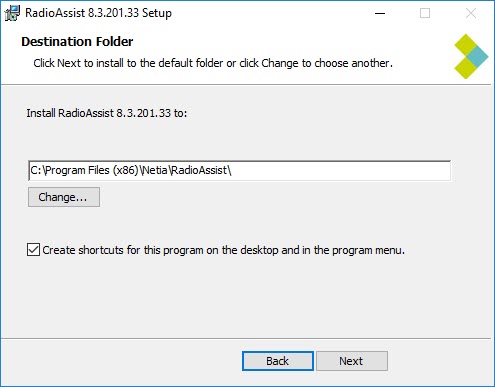
Task: Focus the destination folder path field
Action: click(x=239, y=171)
